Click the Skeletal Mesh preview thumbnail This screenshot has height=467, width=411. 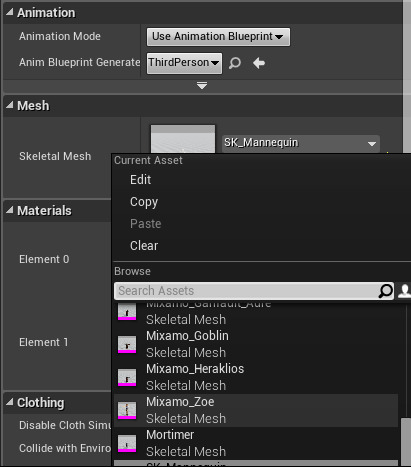click(x=183, y=139)
